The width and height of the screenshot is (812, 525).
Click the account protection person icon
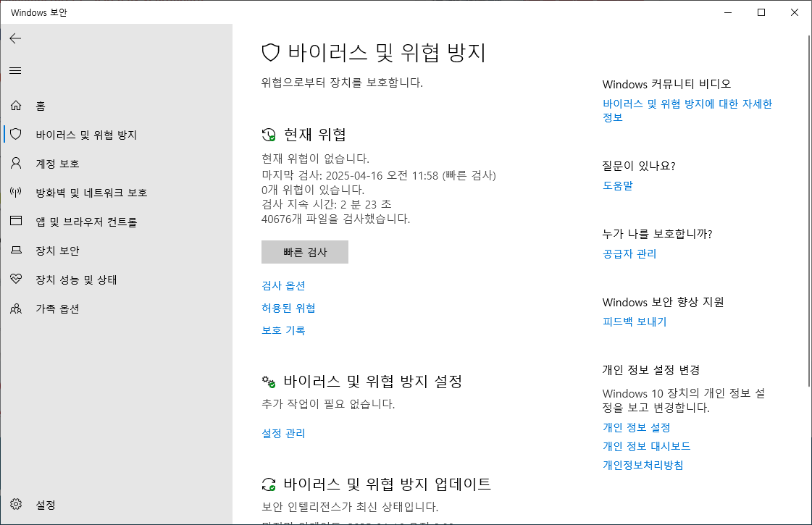pyautogui.click(x=16, y=164)
